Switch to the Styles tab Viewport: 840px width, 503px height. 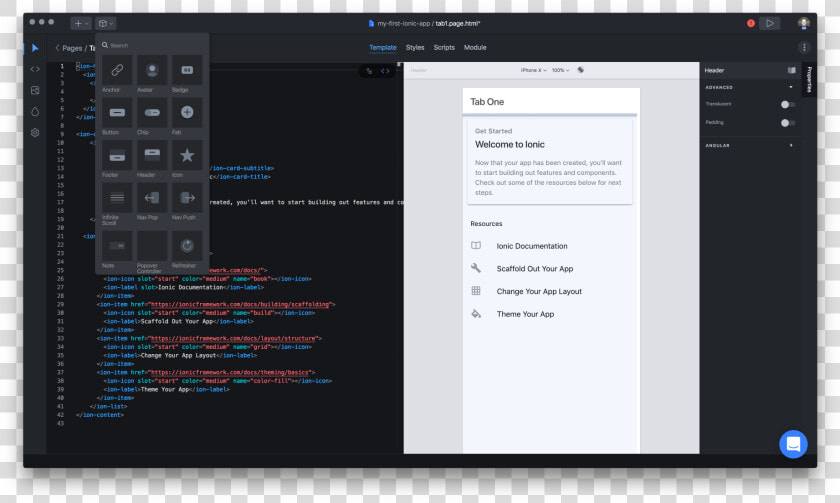(x=415, y=48)
